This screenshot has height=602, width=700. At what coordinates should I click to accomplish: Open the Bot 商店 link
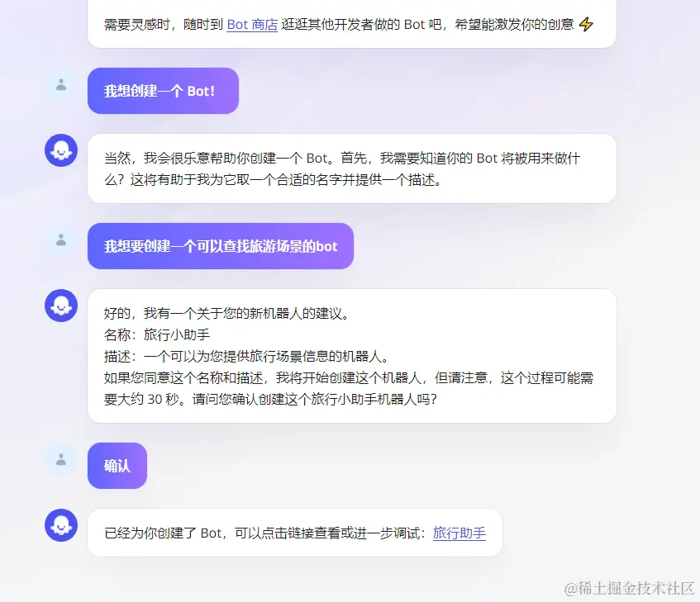click(x=252, y=25)
